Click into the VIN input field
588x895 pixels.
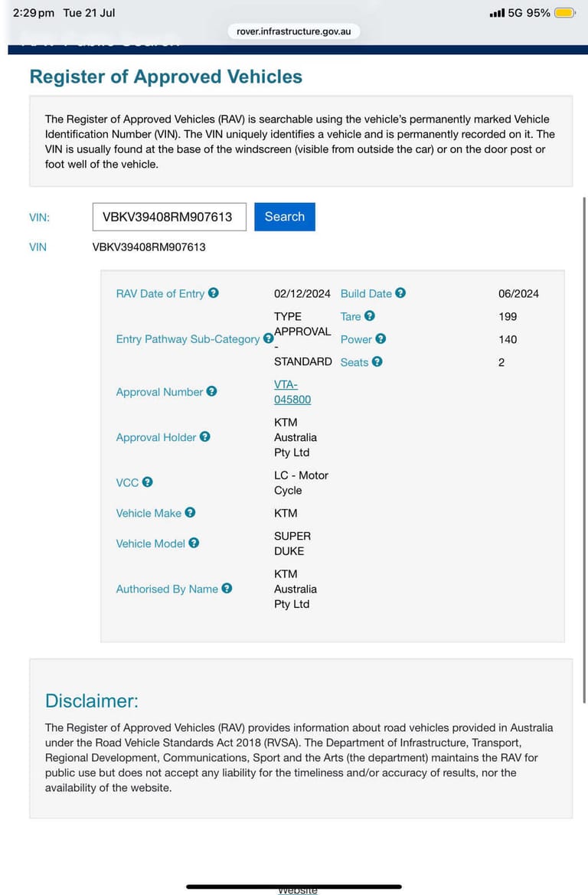(x=169, y=217)
